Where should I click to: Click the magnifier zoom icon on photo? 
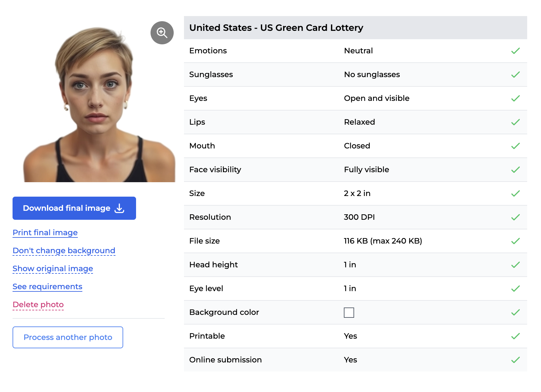tap(162, 33)
